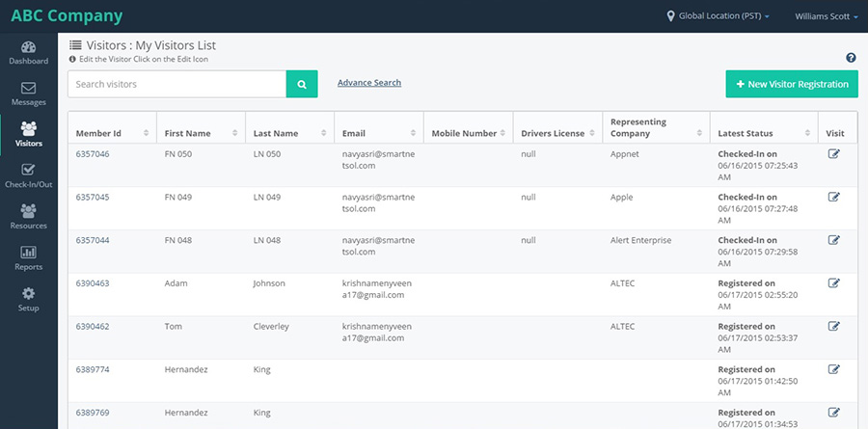The height and width of the screenshot is (429, 868).
Task: Open member id 6357044 link
Action: (x=93, y=240)
